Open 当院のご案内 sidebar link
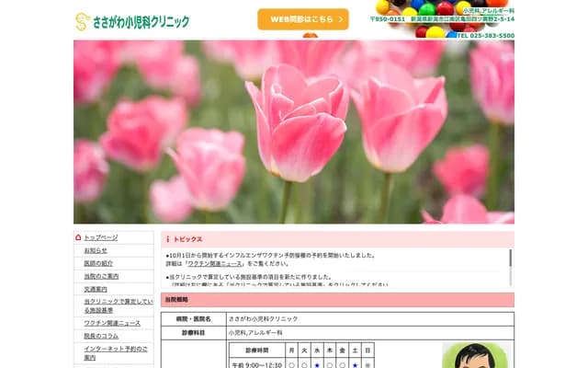The height and width of the screenshot is (368, 588). coord(101,276)
